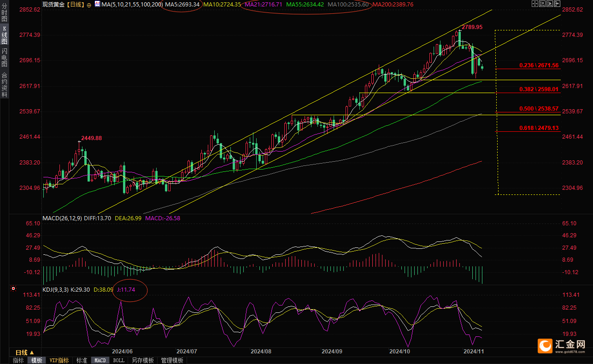Click the 现货黄金【日线】 chart title
Image resolution: width=593 pixels, height=364 pixels.
[64, 4]
